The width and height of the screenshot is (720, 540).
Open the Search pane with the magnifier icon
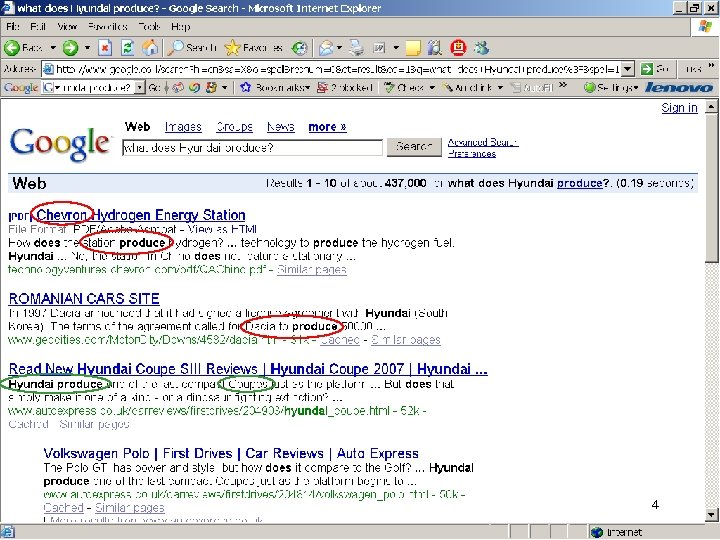point(192,48)
